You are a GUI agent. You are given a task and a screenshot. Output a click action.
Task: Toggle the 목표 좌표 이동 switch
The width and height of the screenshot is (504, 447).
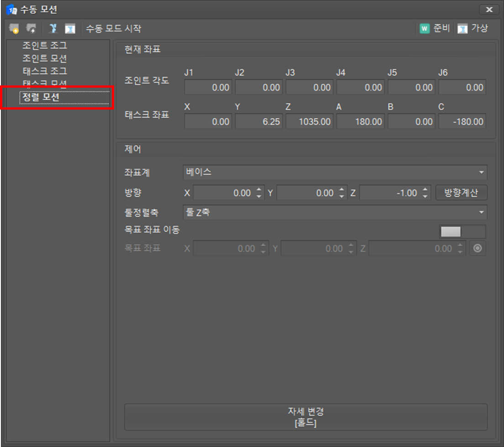(x=462, y=231)
